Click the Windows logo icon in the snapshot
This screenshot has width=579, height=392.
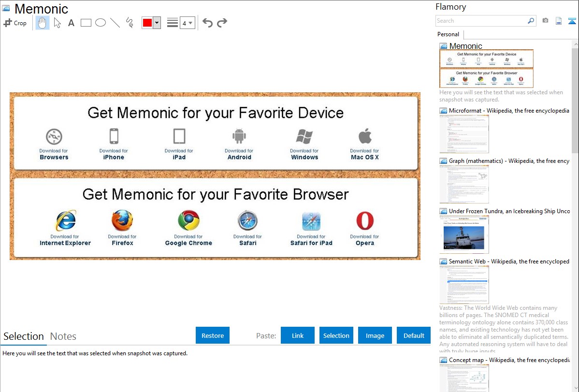(x=304, y=136)
